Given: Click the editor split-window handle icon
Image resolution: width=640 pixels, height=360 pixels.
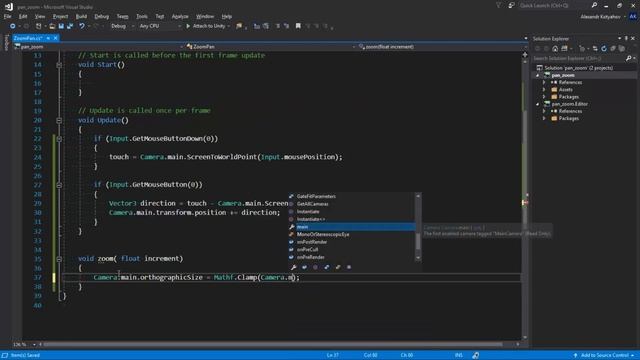Looking at the screenshot, I should pyautogui.click(x=525, y=54).
